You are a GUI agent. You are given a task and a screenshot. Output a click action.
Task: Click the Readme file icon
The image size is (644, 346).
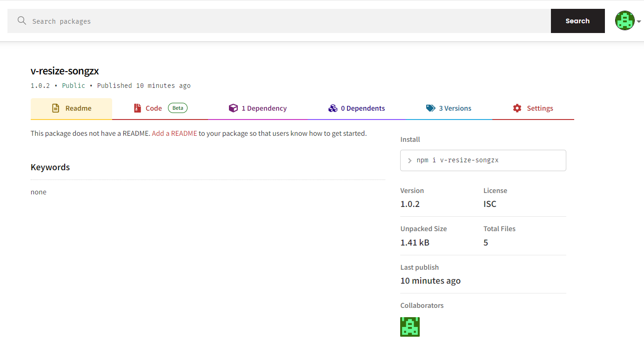pyautogui.click(x=55, y=108)
